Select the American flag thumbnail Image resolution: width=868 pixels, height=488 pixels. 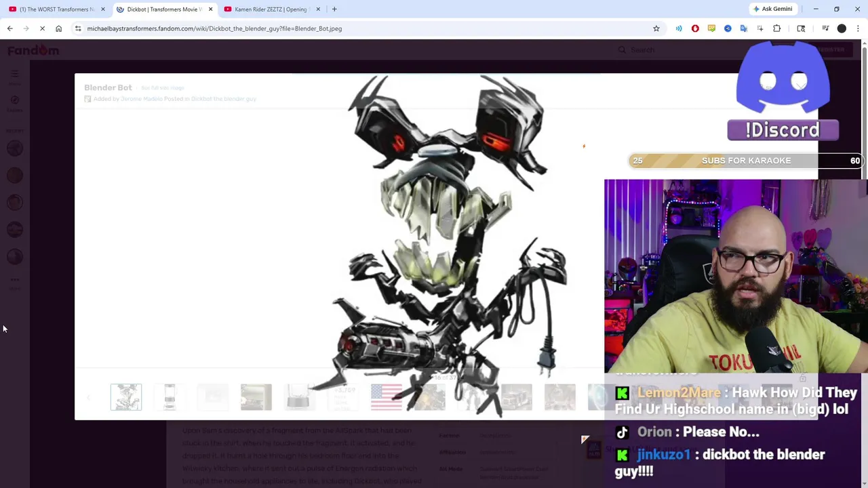(387, 397)
